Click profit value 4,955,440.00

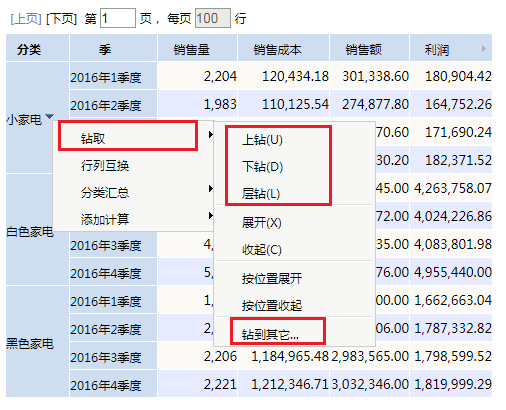[453, 272]
